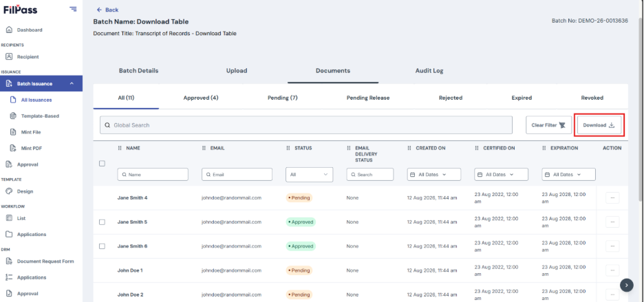Show the Pending (7) documents tab
Screen dimensions: 644x302
pyautogui.click(x=283, y=98)
